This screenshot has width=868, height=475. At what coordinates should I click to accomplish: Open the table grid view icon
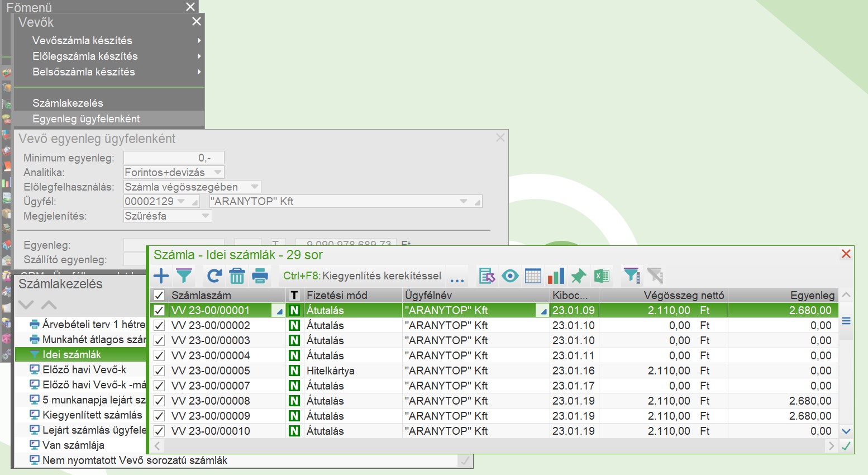(533, 275)
